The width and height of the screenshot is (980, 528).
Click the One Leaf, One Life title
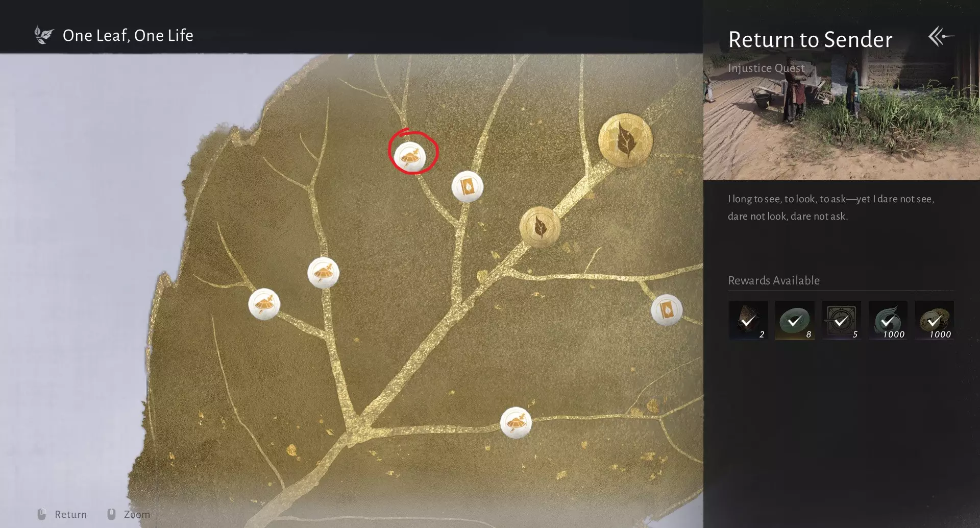(128, 35)
